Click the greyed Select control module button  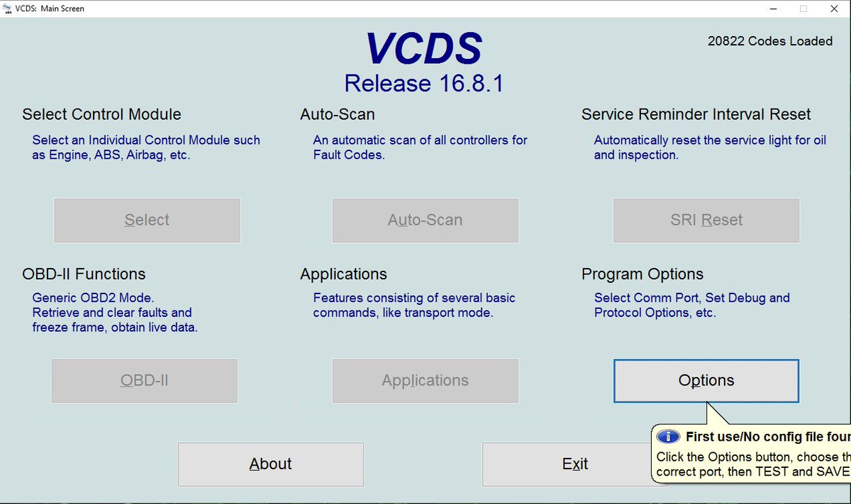147,220
